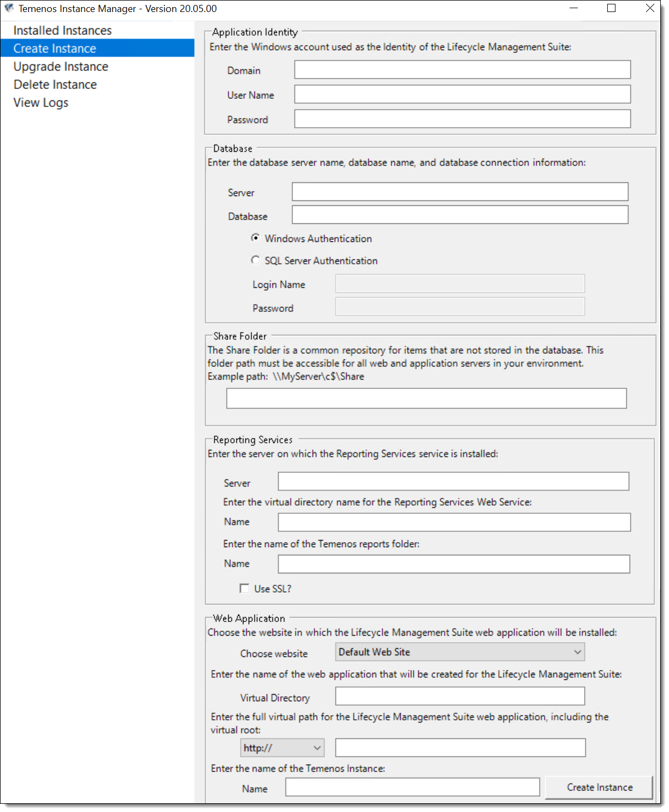Click the Web Application group label
The width and height of the screenshot is (669, 812).
tap(249, 619)
